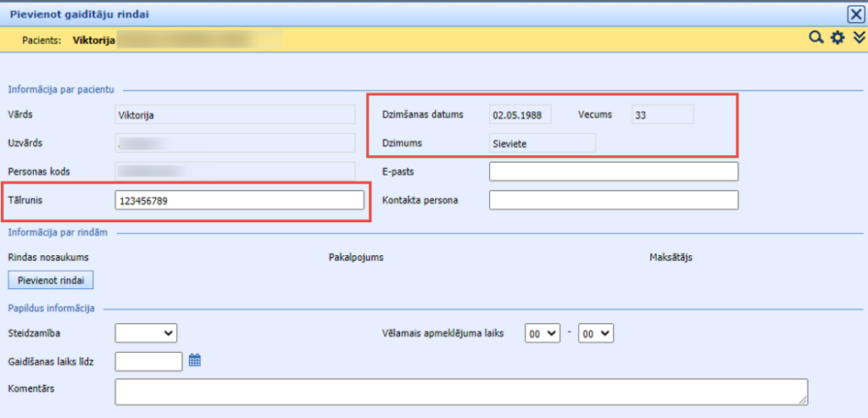868x418 pixels.
Task: Click the Dzimums field showing Sieviete
Action: (x=542, y=143)
